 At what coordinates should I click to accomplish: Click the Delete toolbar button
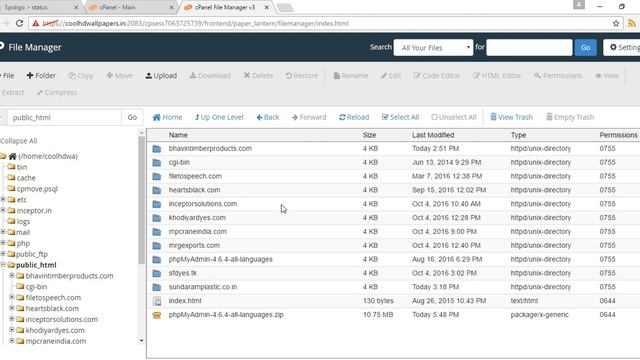[x=258, y=76]
